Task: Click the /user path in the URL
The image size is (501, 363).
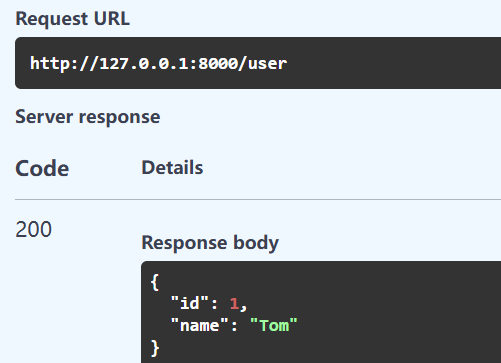Action: pos(262,63)
